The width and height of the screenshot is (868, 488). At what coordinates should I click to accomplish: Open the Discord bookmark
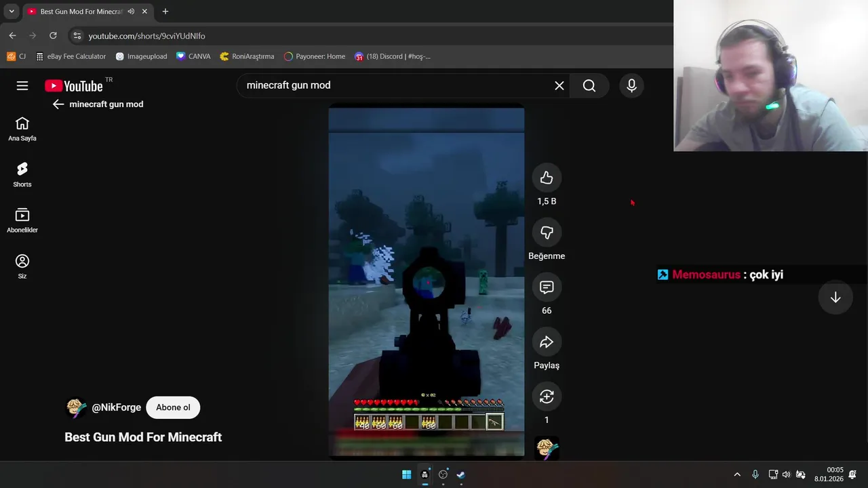[x=392, y=56]
